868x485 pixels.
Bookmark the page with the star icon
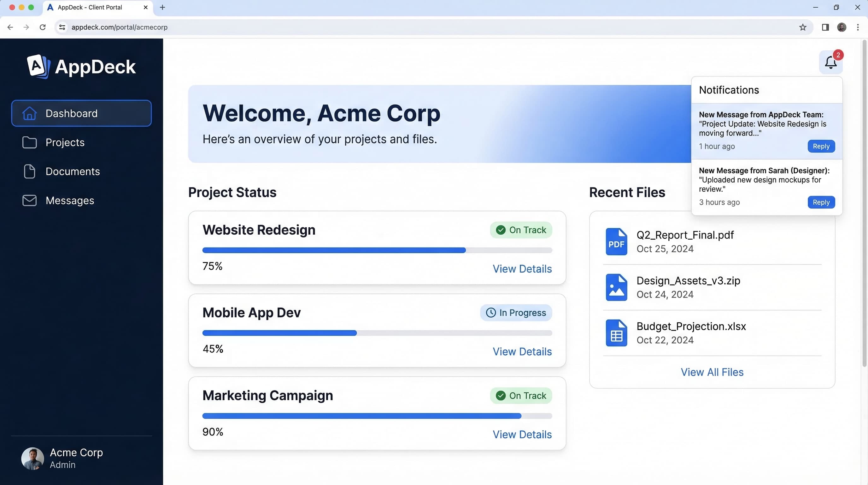click(x=803, y=27)
